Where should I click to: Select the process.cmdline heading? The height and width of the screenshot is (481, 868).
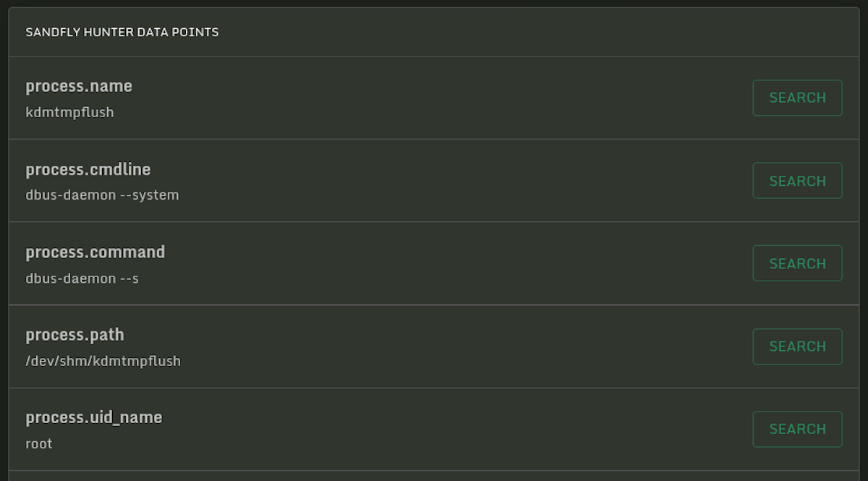coord(88,169)
